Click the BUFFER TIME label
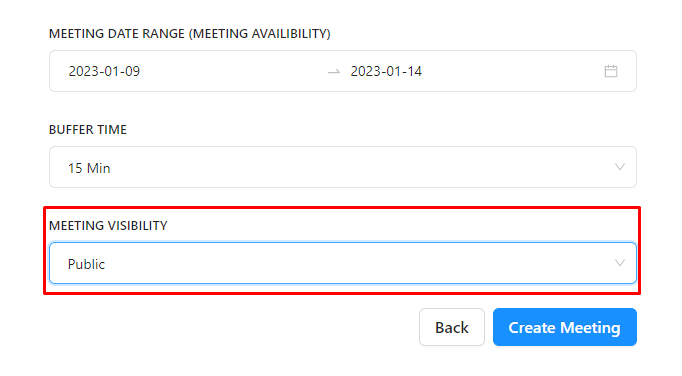 coord(88,130)
